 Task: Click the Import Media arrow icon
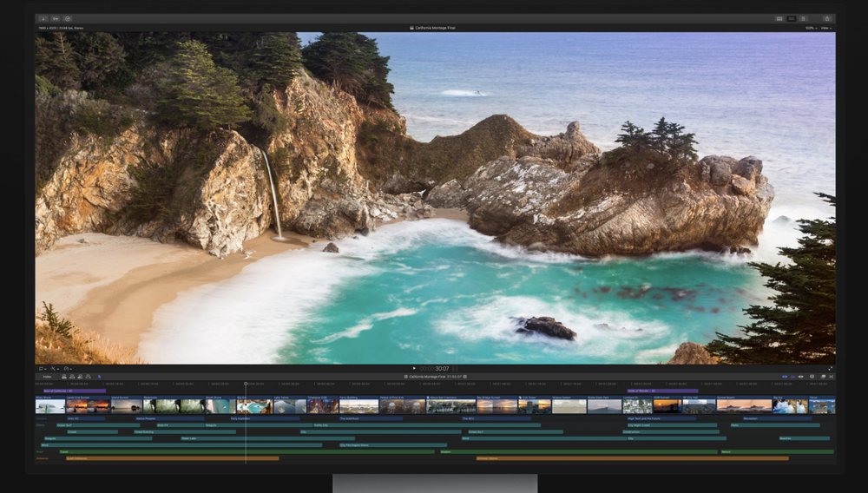click(x=43, y=18)
